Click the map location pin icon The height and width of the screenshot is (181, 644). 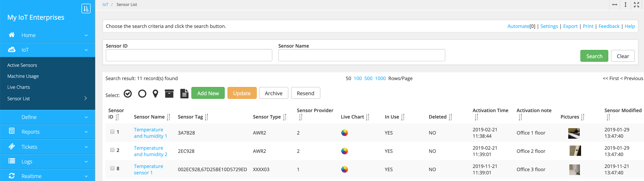155,94
